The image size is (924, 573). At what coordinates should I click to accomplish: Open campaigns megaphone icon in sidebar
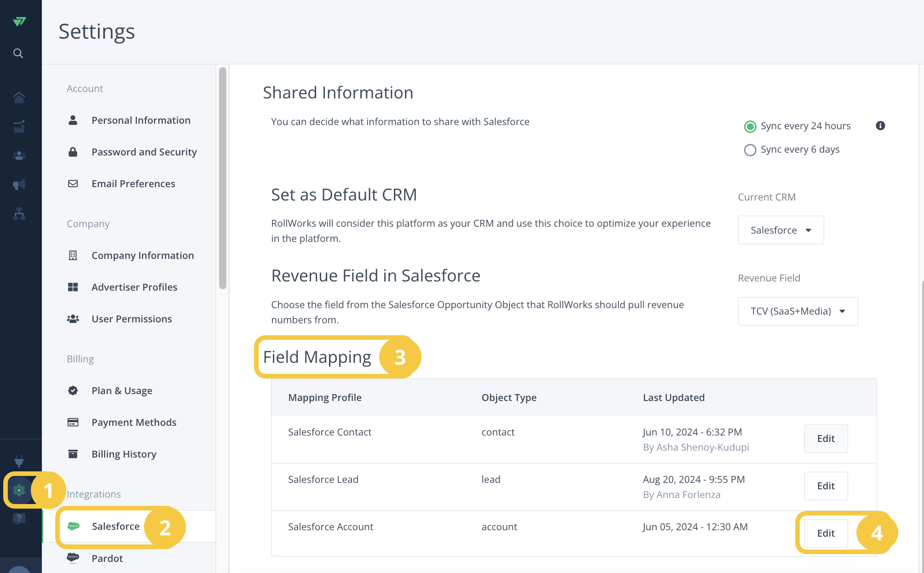click(19, 184)
